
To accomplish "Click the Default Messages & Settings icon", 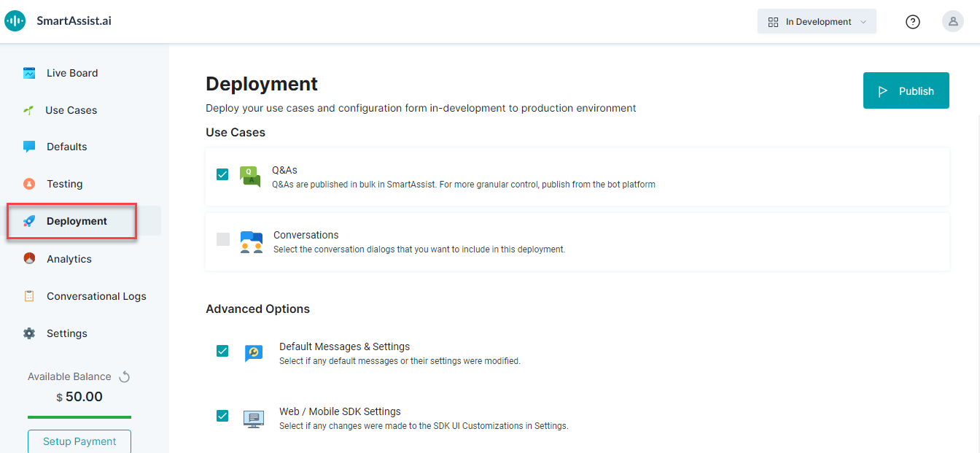I will (x=253, y=354).
